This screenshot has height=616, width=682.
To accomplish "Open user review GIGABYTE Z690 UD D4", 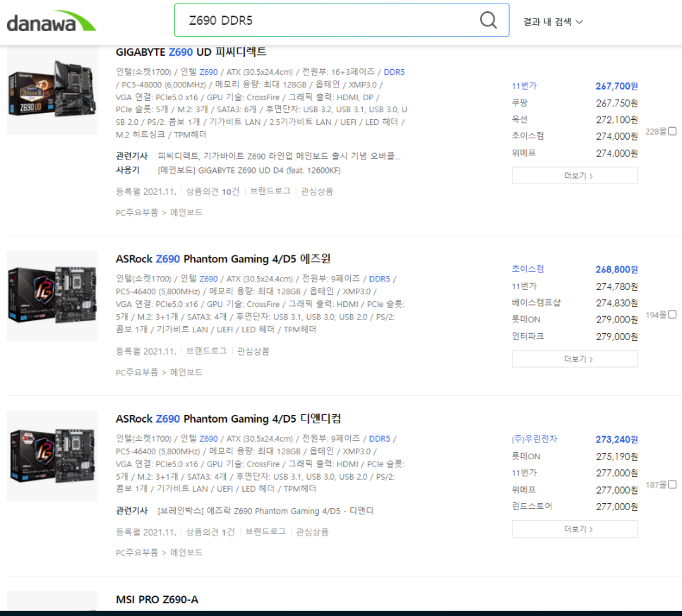I will pyautogui.click(x=249, y=171).
